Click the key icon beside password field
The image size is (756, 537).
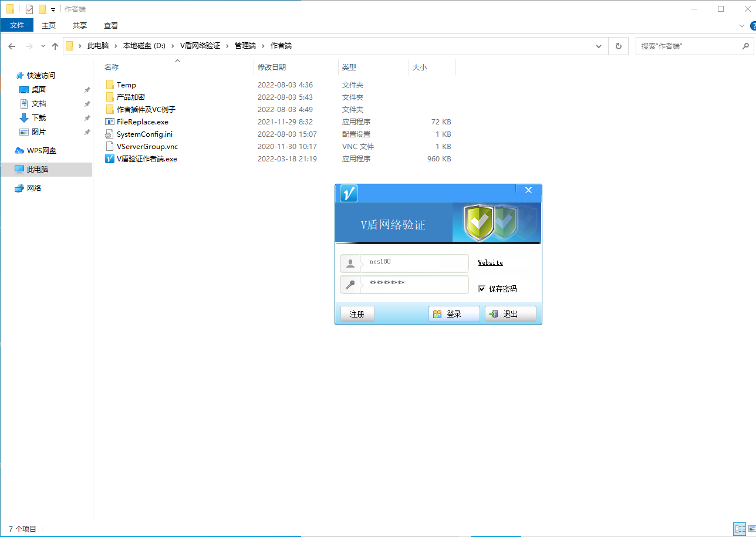350,285
